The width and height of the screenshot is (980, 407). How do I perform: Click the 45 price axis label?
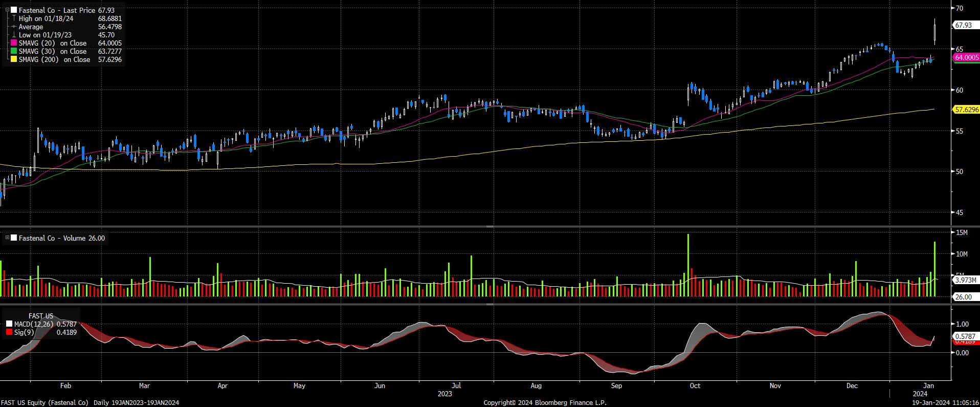(x=960, y=212)
